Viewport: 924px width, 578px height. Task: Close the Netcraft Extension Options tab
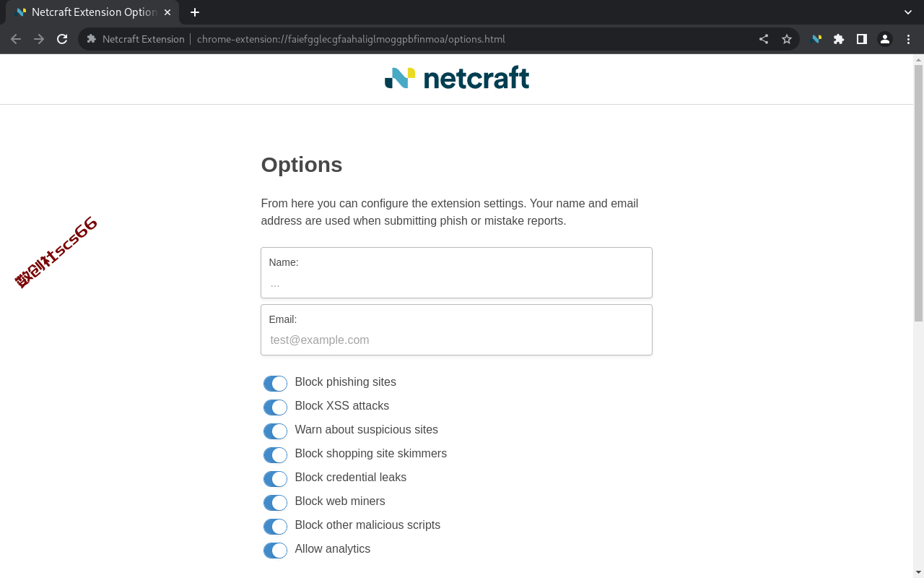pos(167,12)
